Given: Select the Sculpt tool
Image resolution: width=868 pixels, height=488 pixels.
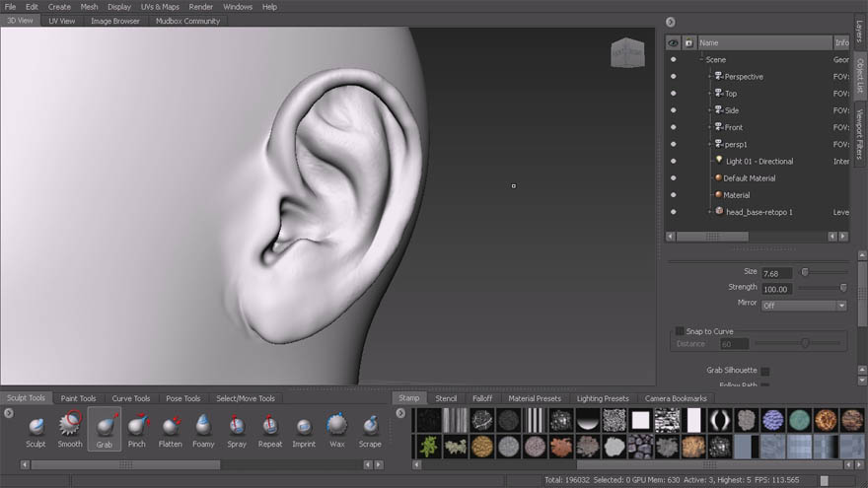Looking at the screenshot, I should pos(36,431).
